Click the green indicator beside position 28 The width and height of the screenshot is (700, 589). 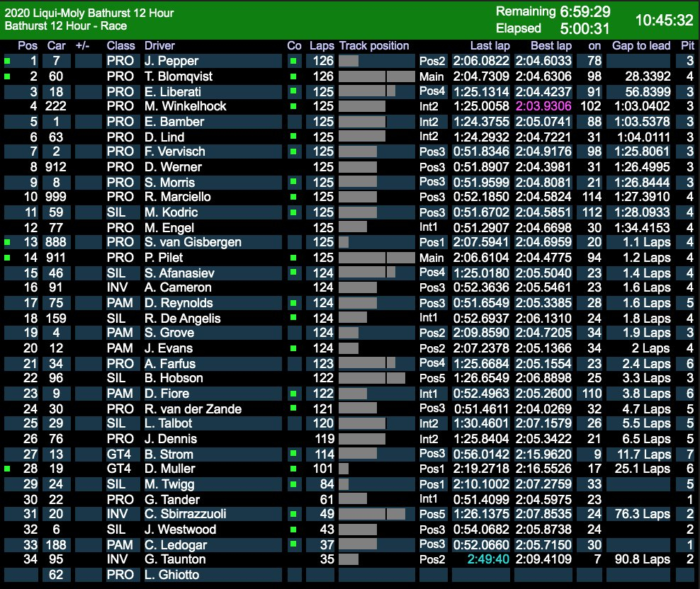coord(7,469)
